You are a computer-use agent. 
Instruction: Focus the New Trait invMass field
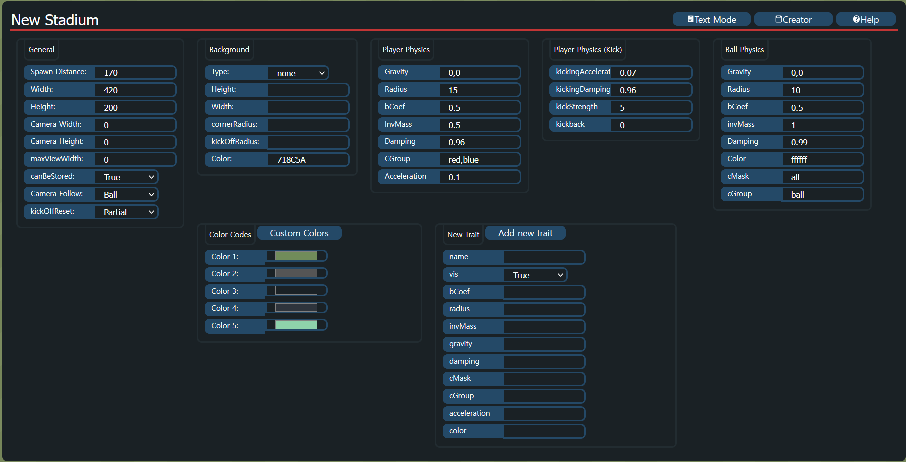pos(544,327)
